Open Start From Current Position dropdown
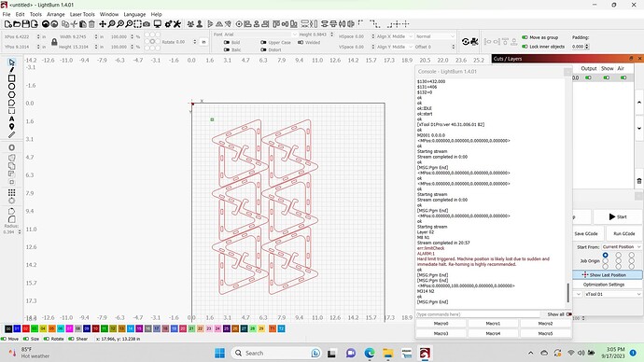The height and width of the screenshot is (362, 644). [622, 246]
